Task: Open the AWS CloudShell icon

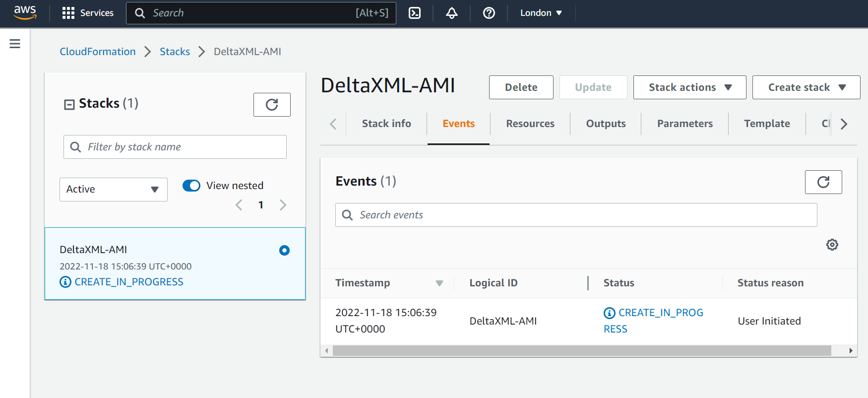Action: (x=415, y=13)
